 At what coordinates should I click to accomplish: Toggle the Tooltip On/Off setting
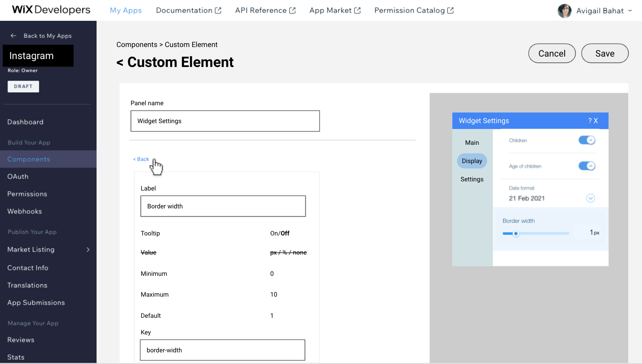280,233
